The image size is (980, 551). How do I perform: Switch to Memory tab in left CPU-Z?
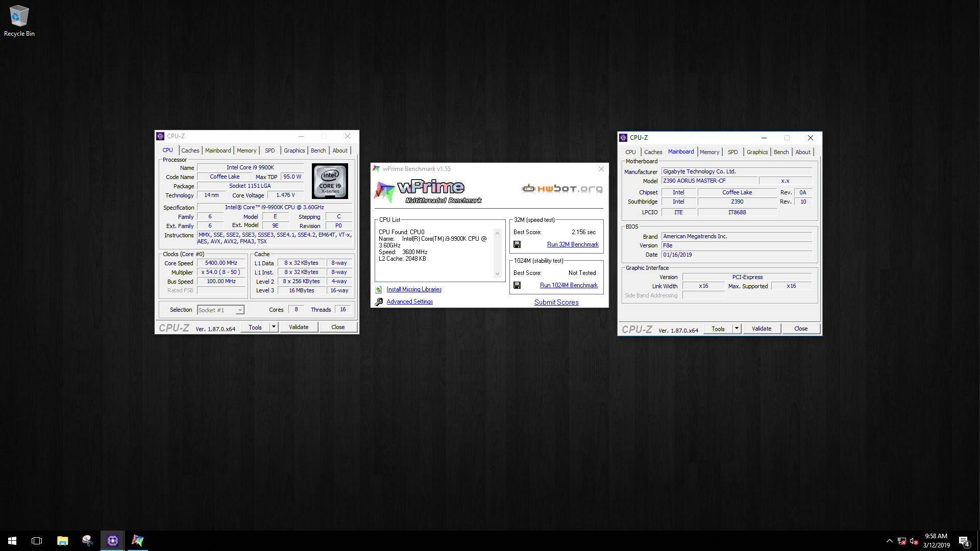click(247, 151)
